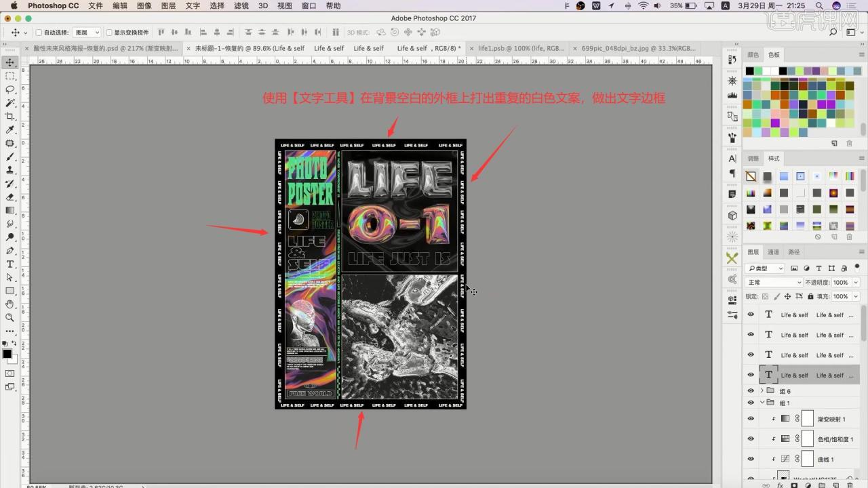Open the 图层 menu in menu bar
868x488 pixels.
click(x=168, y=5)
